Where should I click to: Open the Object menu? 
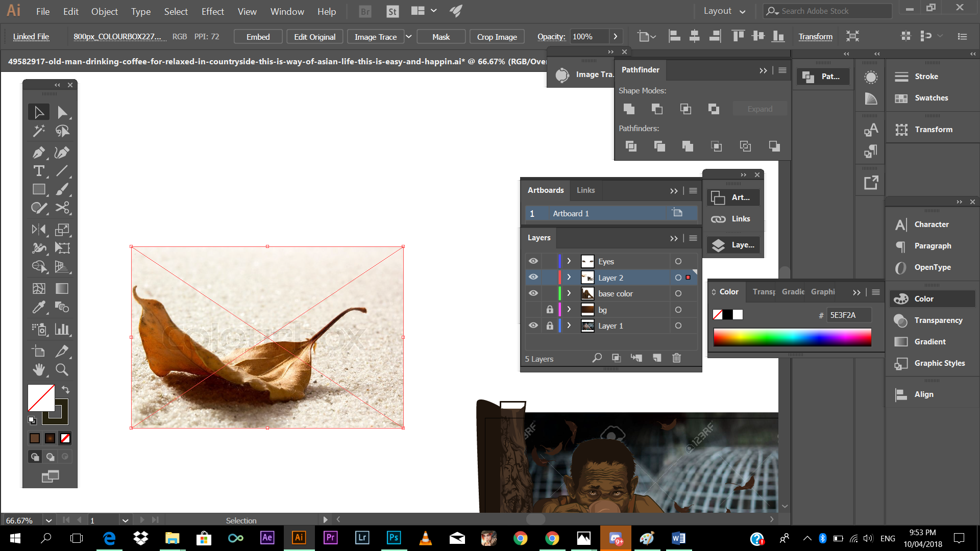click(x=105, y=11)
